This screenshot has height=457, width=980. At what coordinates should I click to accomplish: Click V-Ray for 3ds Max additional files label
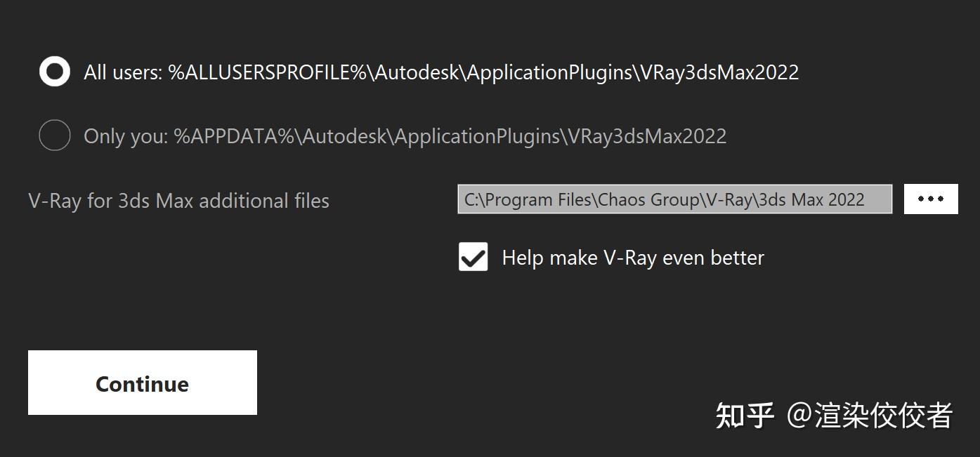(179, 201)
